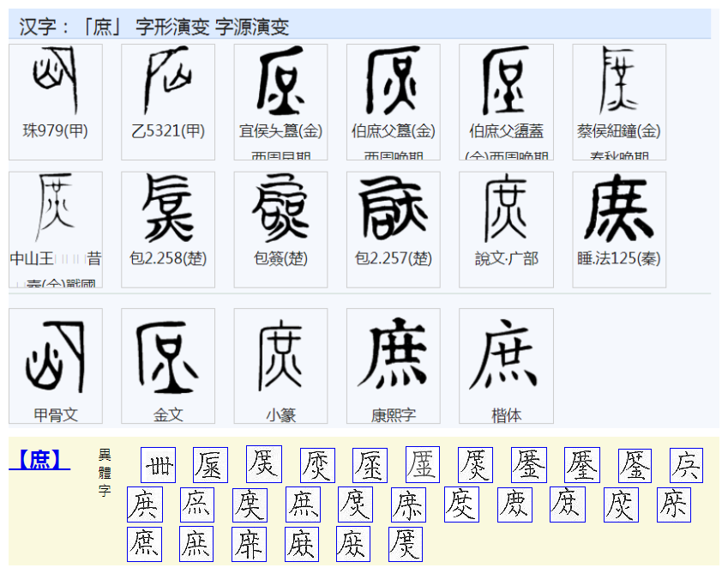Viewport: 728px width, 574px height.
Task: Select the 包2.258(楚) bamboo script glyph
Action: pyautogui.click(x=167, y=210)
